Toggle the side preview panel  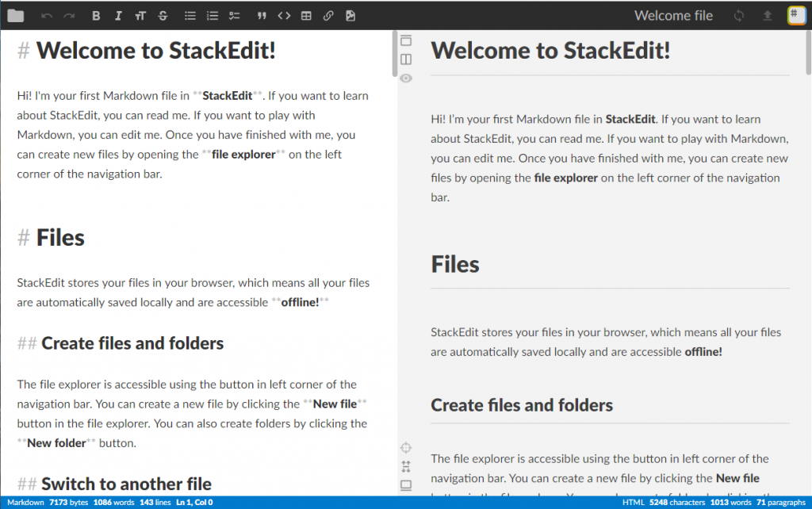(406, 59)
